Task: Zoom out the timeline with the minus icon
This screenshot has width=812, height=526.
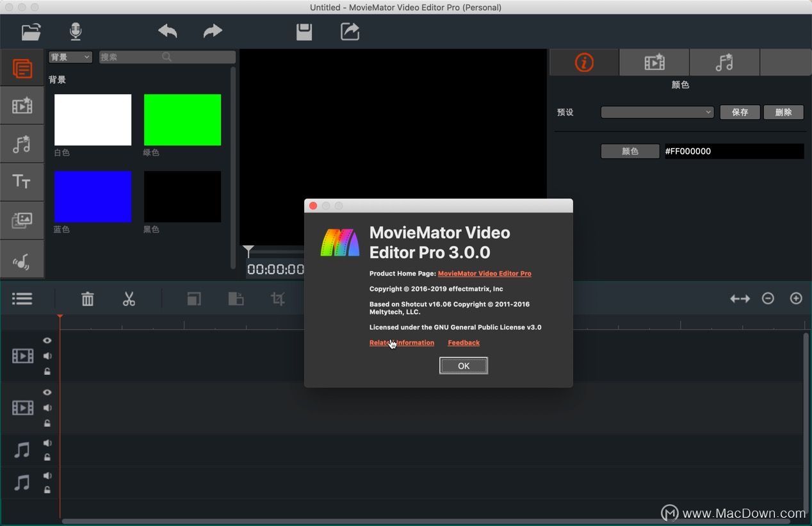Action: click(768, 299)
